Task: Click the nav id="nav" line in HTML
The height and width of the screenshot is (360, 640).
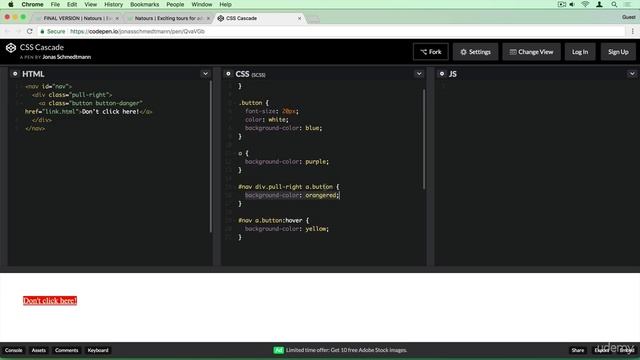Action: 48,87
